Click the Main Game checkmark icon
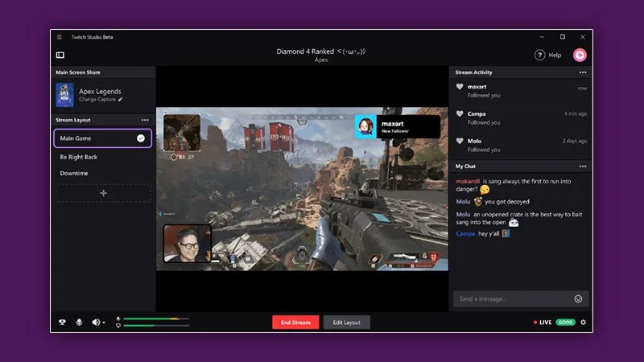This screenshot has height=362, width=644. (x=141, y=138)
